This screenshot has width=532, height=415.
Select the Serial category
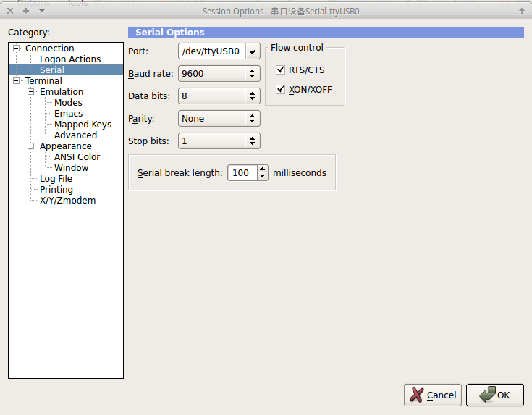click(x=52, y=70)
